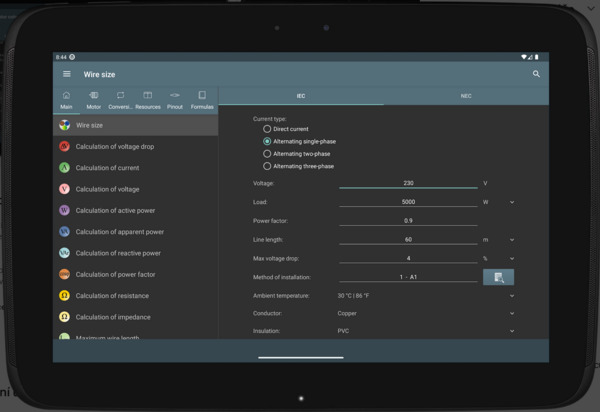
Task: Open Calculation of power factor
Action: tap(115, 274)
